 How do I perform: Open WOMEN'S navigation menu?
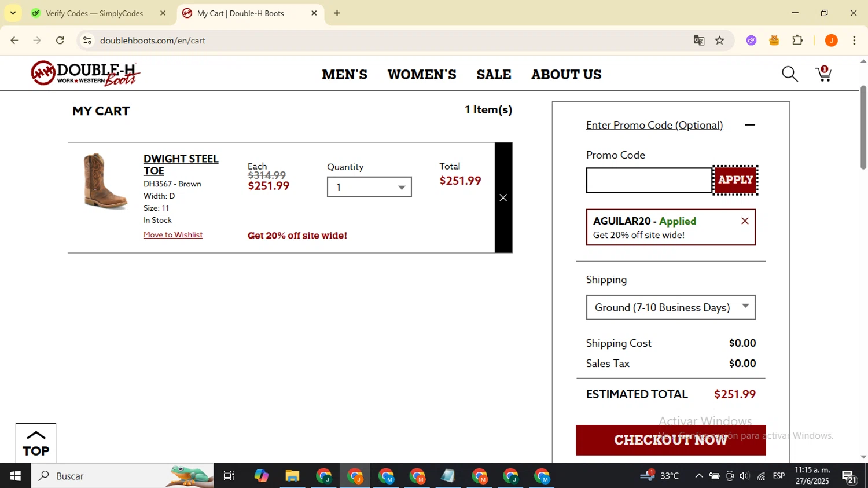point(422,75)
